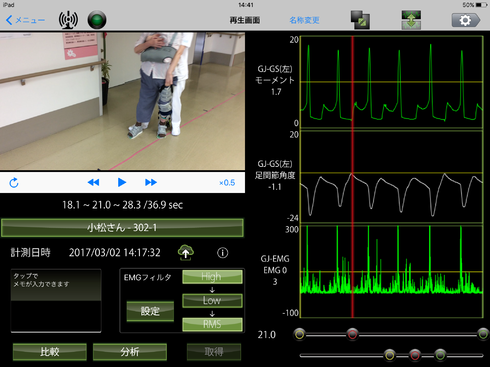Change the ×0.5 playback speed
Screen dimensions: 490x367
pos(227,183)
